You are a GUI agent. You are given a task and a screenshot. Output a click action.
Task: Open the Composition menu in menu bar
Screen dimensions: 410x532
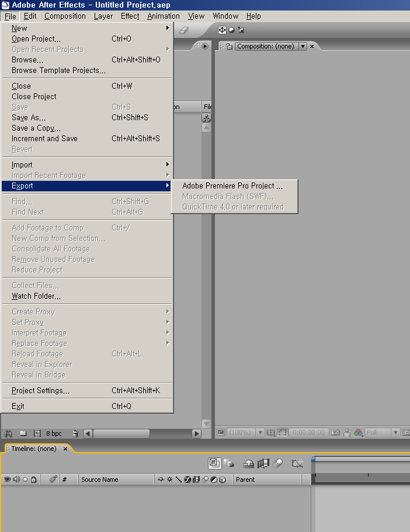[65, 16]
